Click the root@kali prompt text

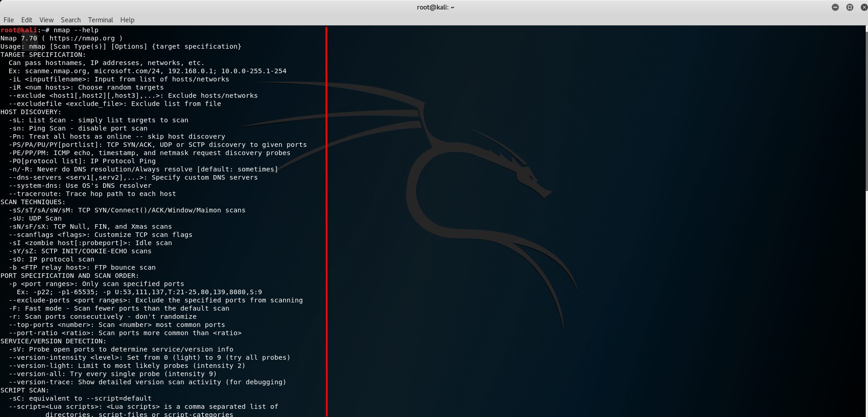coord(19,30)
